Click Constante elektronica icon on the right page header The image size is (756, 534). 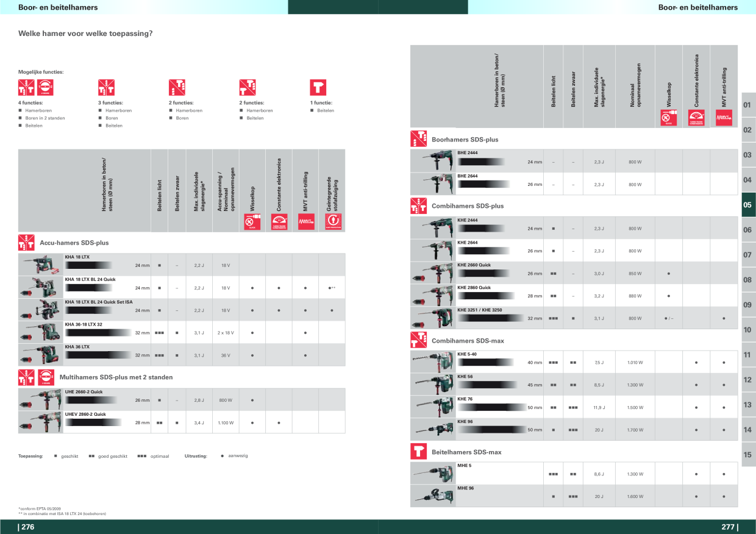coord(696,118)
